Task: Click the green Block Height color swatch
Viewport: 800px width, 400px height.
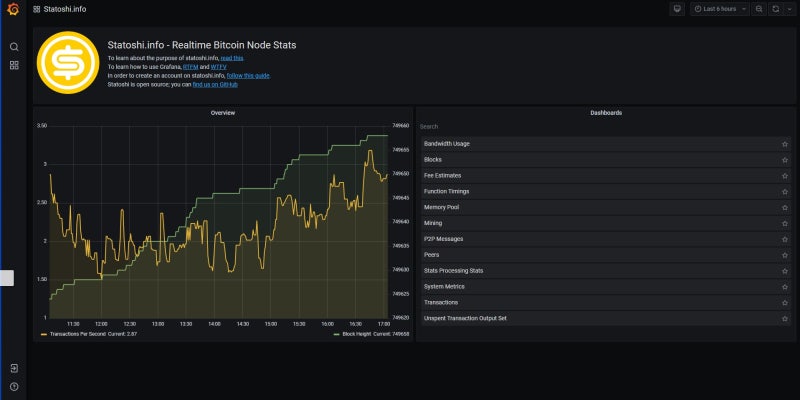Action: [x=336, y=334]
